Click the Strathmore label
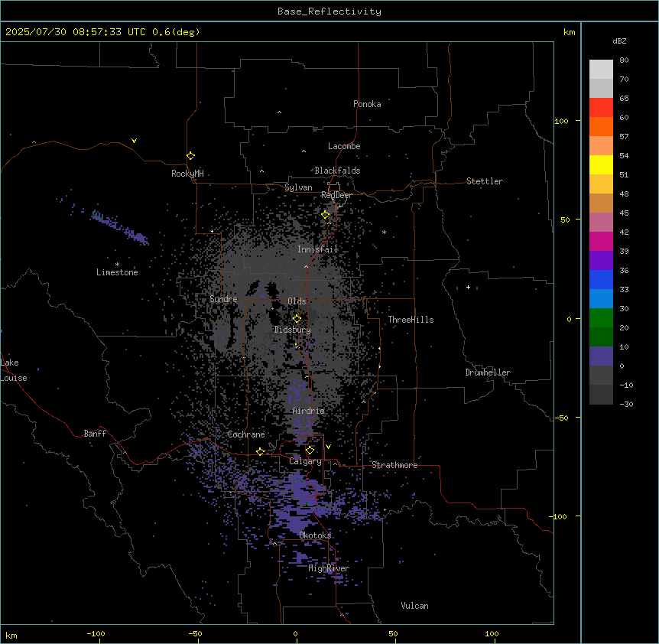This screenshot has width=659, height=644. coord(394,465)
